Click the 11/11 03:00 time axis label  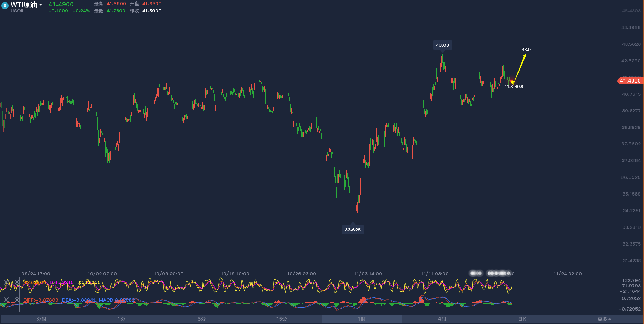[x=435, y=274]
